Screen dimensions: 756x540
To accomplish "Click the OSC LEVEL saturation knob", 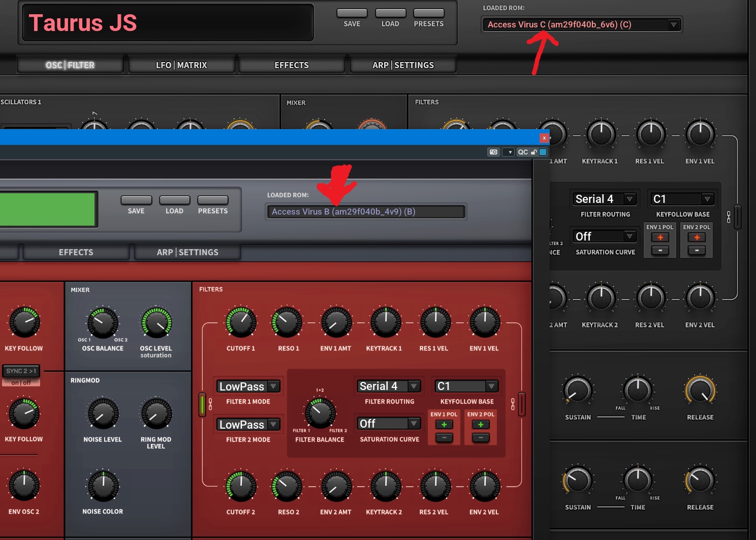I will 156,322.
